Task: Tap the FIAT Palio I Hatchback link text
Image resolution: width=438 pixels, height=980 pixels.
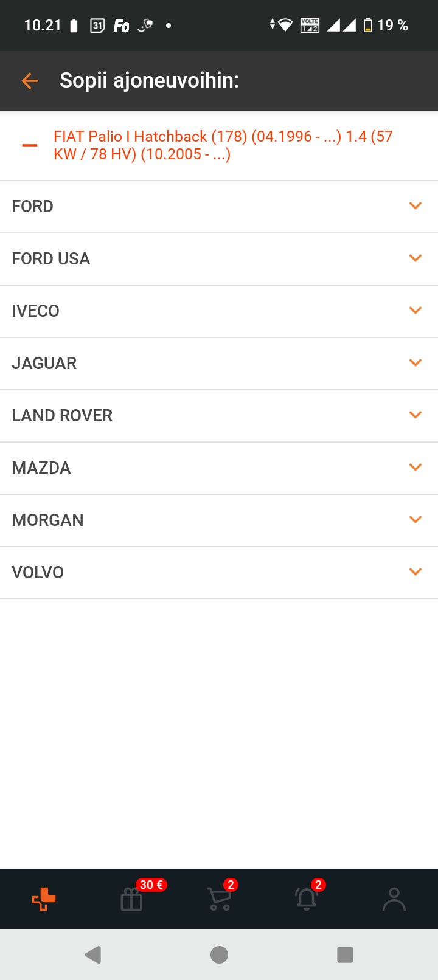Action: [x=223, y=145]
